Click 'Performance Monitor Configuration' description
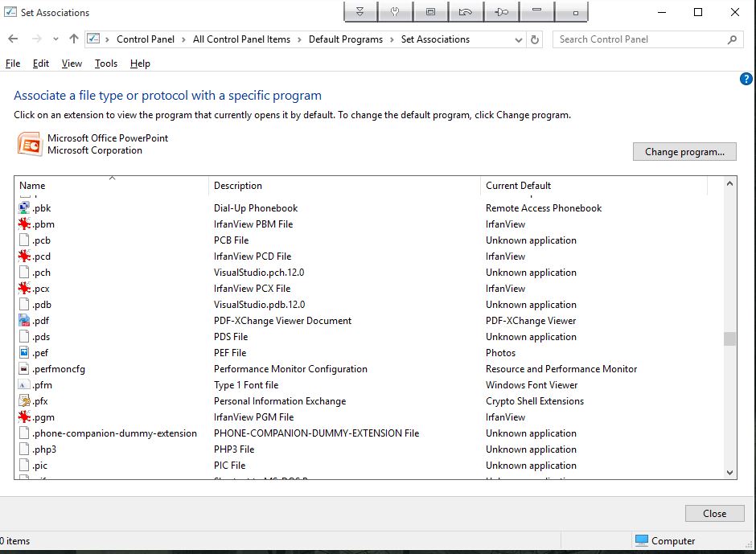This screenshot has width=756, height=554. pyautogui.click(x=290, y=369)
